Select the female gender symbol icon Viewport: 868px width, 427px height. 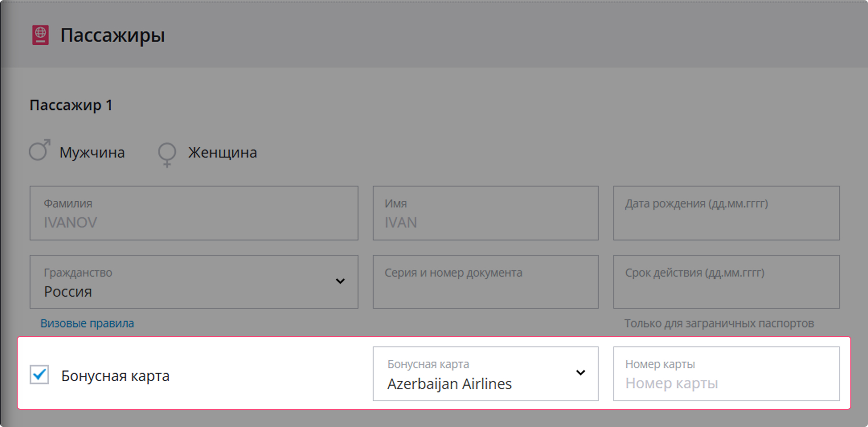167,154
